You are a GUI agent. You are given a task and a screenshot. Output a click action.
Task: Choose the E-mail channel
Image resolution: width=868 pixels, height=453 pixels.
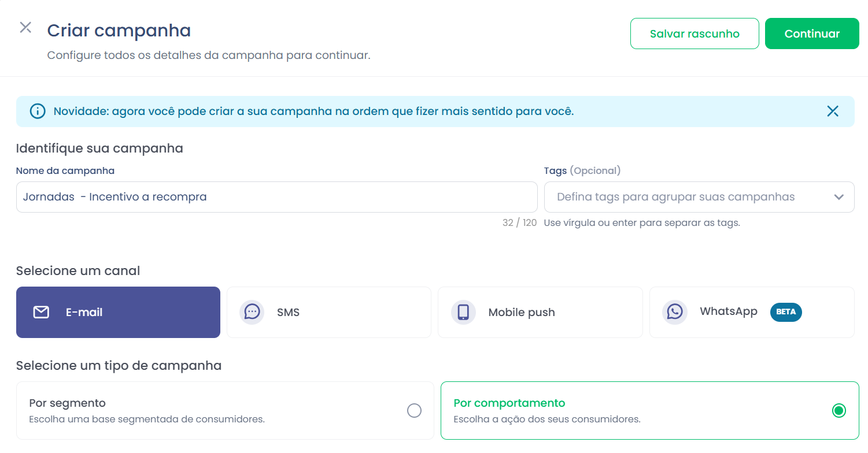click(x=118, y=312)
